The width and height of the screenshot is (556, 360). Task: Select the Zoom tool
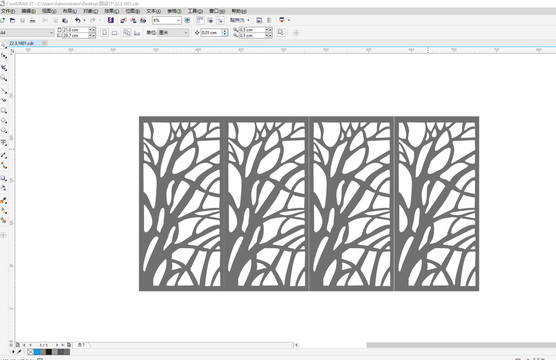(x=4, y=78)
